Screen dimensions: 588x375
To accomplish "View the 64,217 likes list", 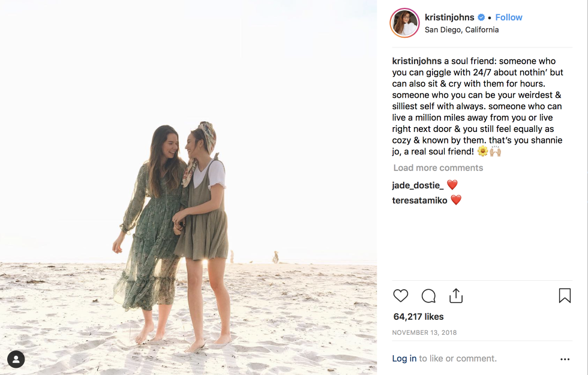I will [419, 317].
